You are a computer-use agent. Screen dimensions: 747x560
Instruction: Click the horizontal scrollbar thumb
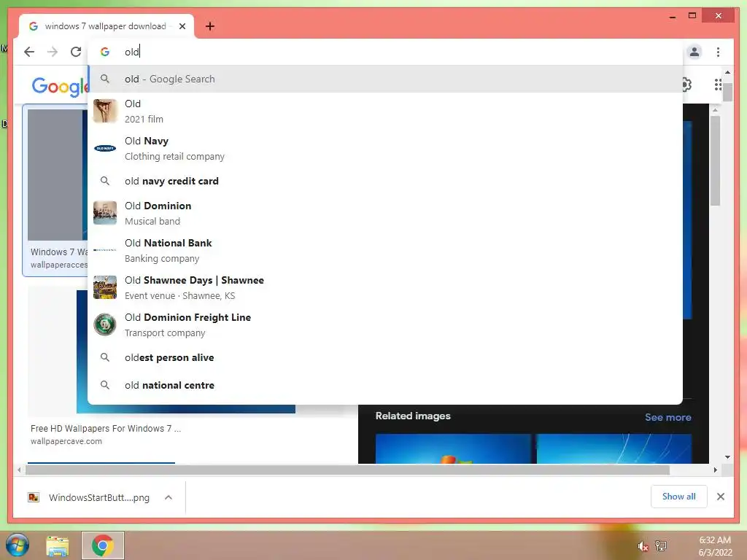pyautogui.click(x=347, y=470)
